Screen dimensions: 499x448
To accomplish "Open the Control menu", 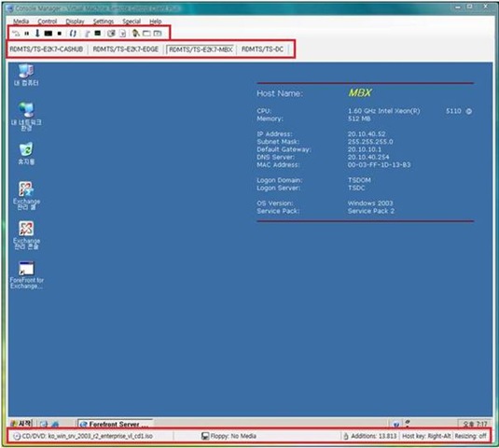I will point(47,21).
